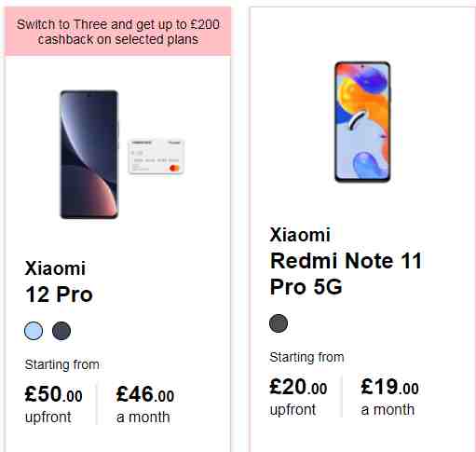Open the Xiaomi 12 Pro phone image
Screen dimensions: 476x452
coord(89,155)
